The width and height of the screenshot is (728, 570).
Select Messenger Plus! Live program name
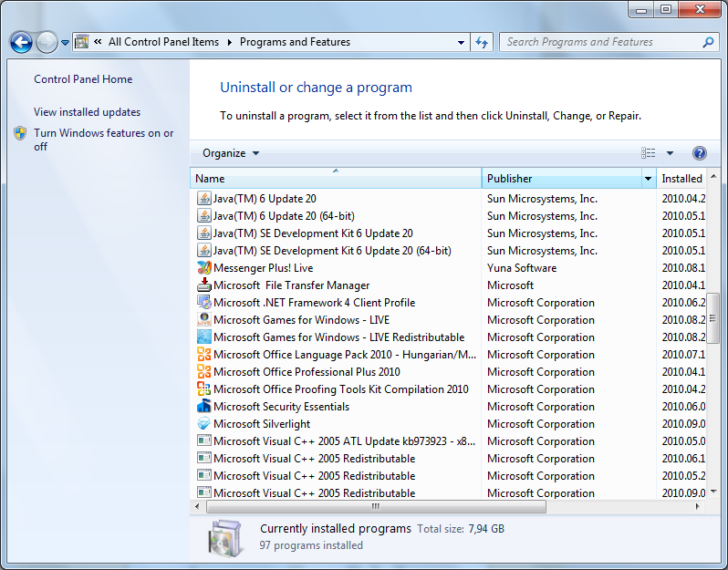264,268
